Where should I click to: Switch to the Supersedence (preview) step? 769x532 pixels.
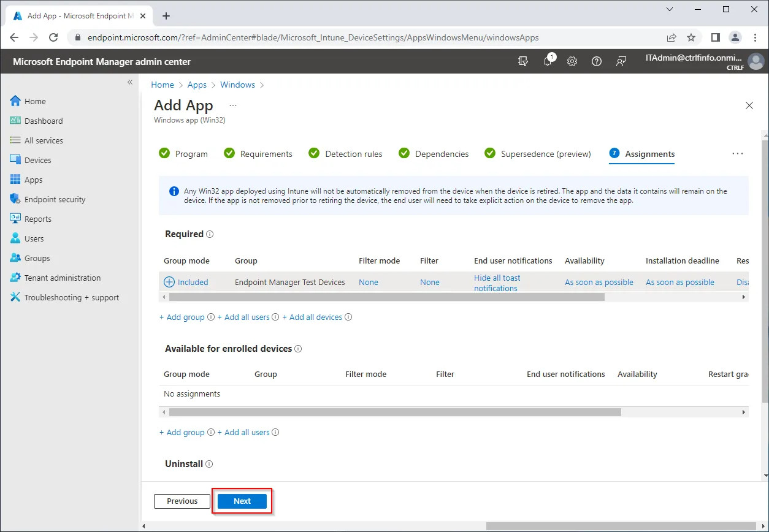tap(538, 154)
